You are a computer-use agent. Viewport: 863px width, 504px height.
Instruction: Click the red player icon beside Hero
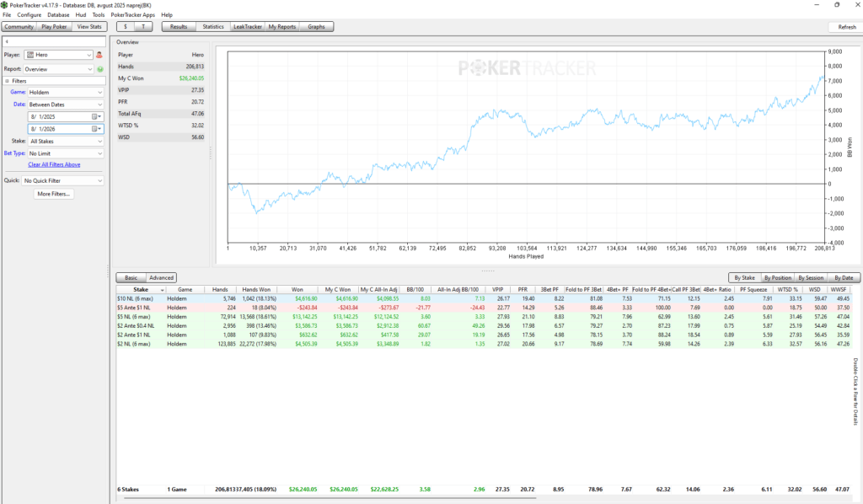coord(99,55)
